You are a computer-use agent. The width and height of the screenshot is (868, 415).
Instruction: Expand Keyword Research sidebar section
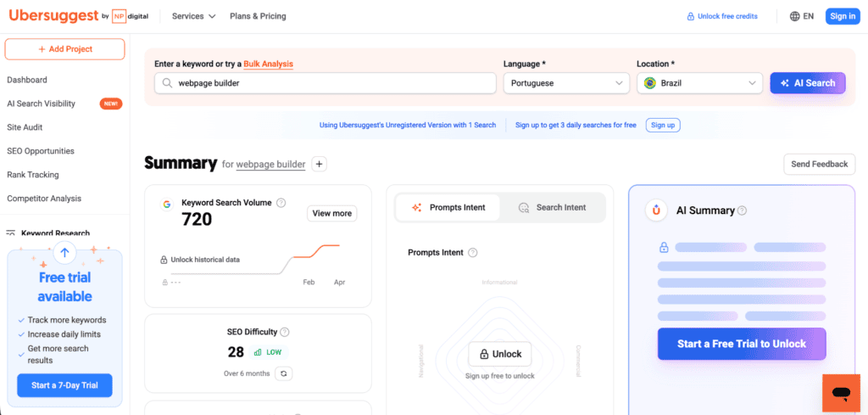[55, 233]
